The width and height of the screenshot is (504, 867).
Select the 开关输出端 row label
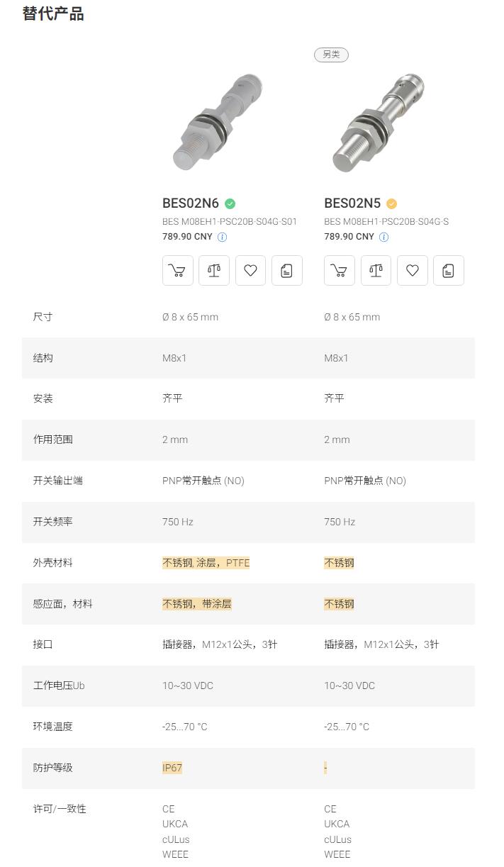pyautogui.click(x=58, y=481)
